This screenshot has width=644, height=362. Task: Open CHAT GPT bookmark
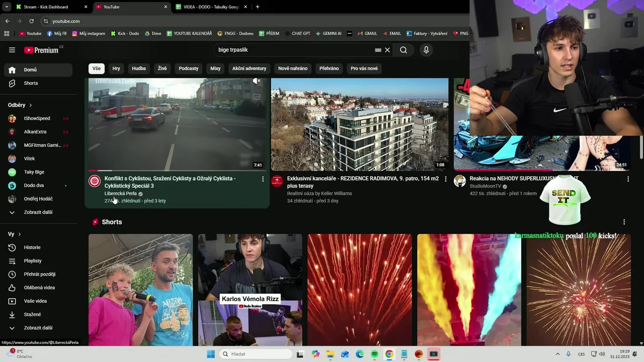click(x=297, y=34)
